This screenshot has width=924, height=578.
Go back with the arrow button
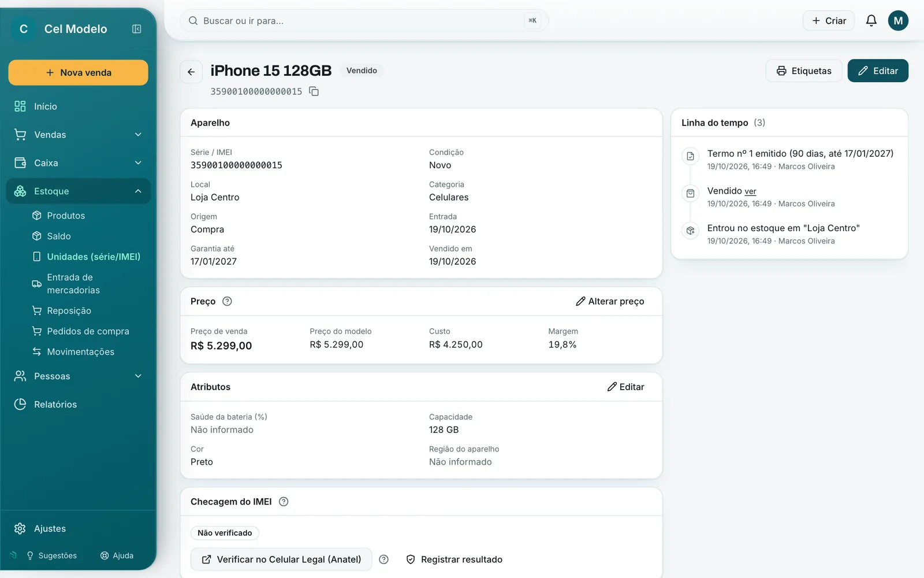coord(191,72)
